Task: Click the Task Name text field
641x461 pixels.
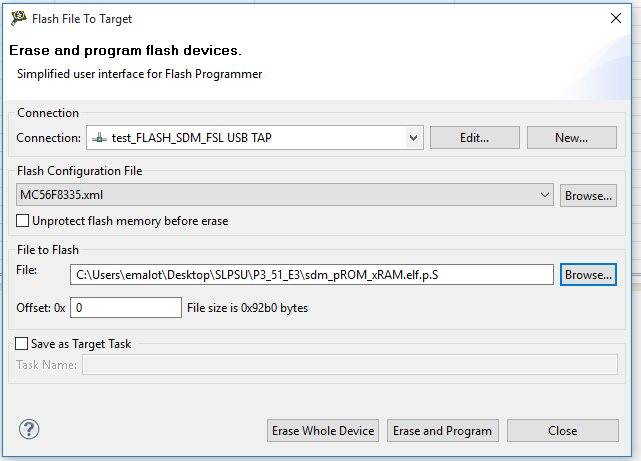Action: point(350,365)
